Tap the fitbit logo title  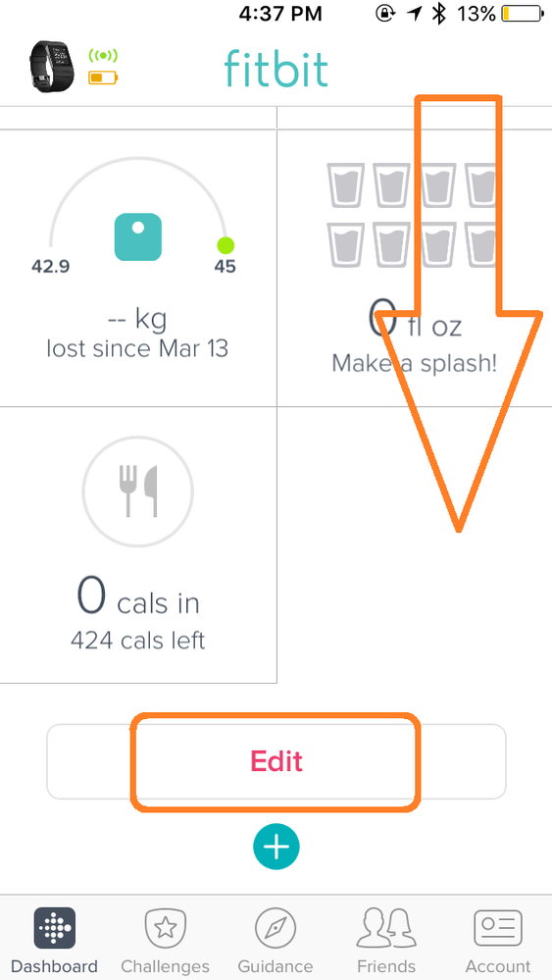276,67
